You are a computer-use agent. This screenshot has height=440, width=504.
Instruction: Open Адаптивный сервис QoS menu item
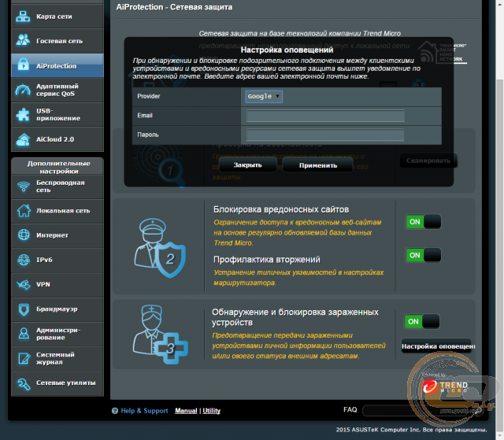(x=57, y=90)
